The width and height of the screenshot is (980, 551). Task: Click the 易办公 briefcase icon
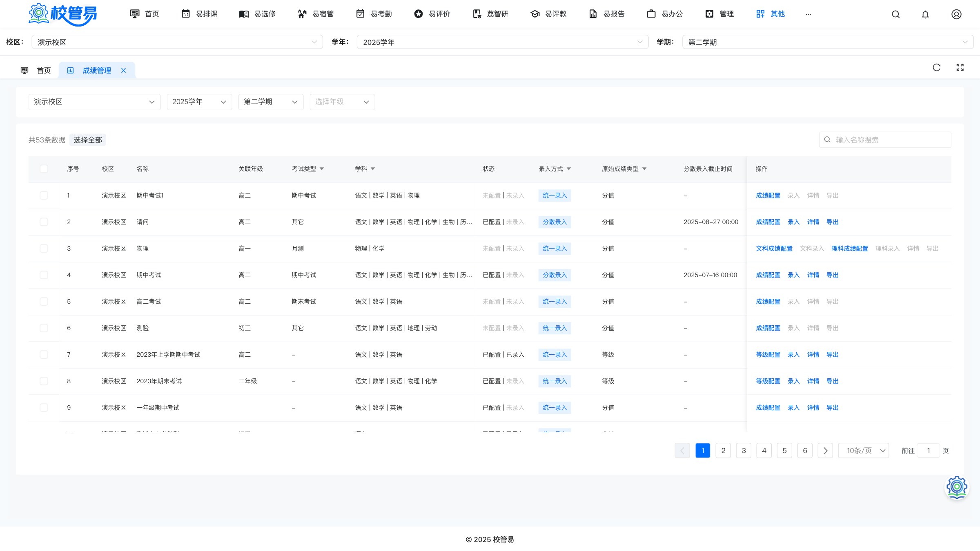click(x=651, y=14)
